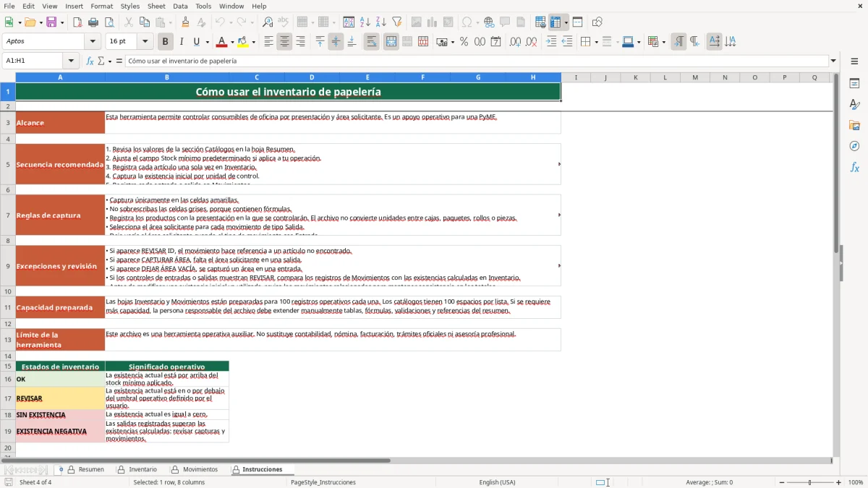Screen dimensions: 868x488
Task: Open the Sheet menu
Action: click(156, 6)
